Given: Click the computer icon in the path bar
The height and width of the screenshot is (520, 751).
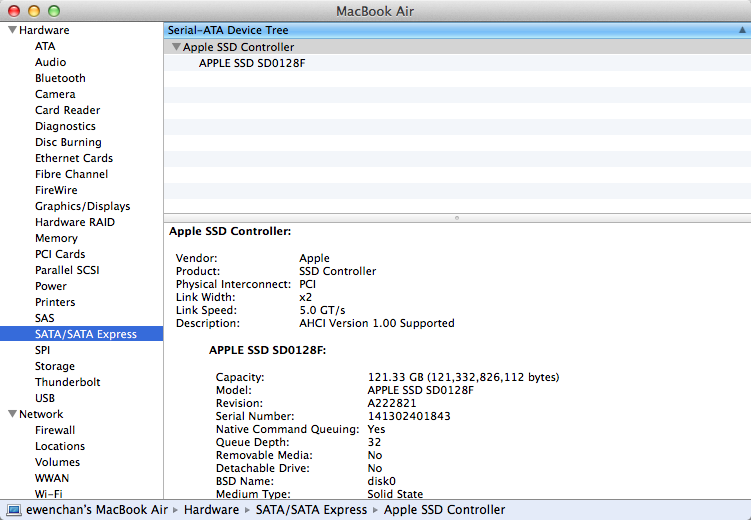Looking at the screenshot, I should 14,510.
